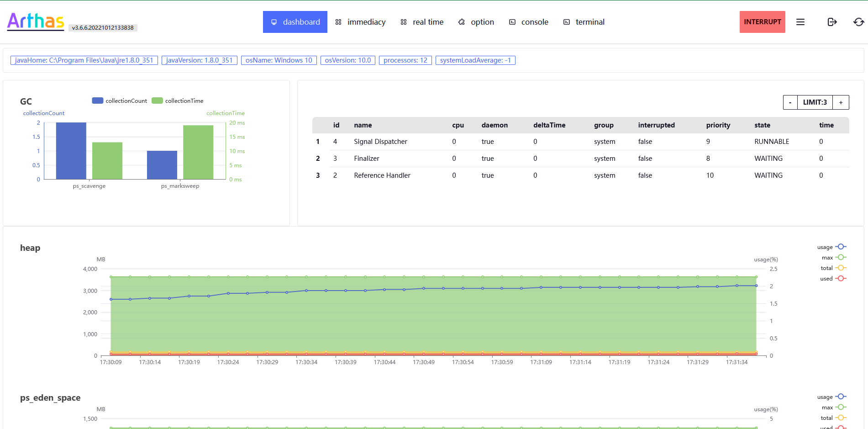The width and height of the screenshot is (868, 429).
Task: Click the ps_marksweep green collectionTime bar
Action: 198,152
